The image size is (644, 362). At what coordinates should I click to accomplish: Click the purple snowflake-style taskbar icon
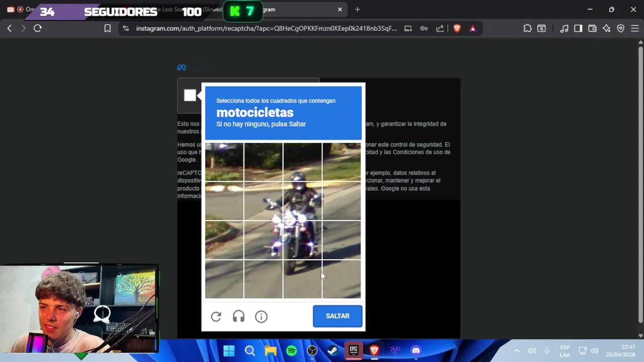click(x=395, y=350)
